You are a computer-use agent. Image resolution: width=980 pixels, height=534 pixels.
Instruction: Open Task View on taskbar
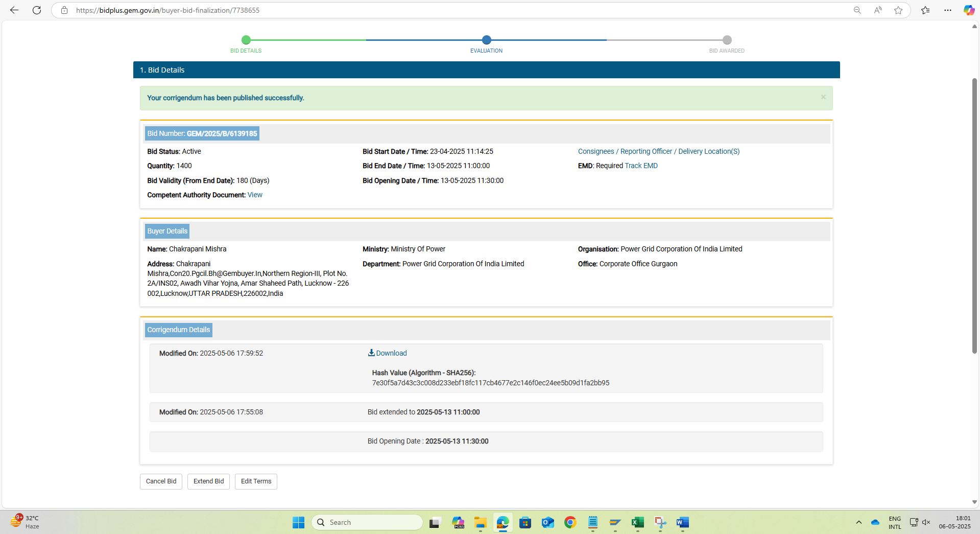pyautogui.click(x=435, y=522)
